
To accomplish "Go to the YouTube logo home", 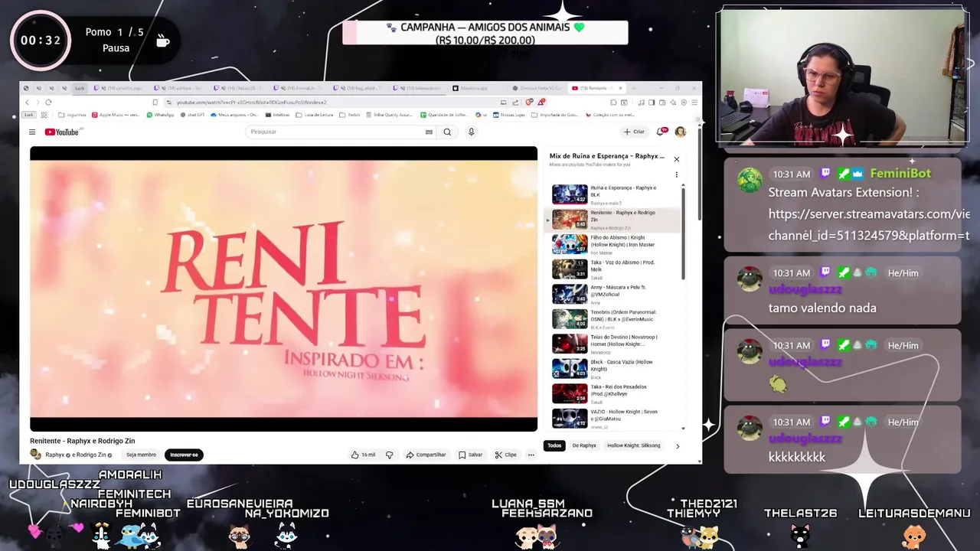I will [61, 132].
